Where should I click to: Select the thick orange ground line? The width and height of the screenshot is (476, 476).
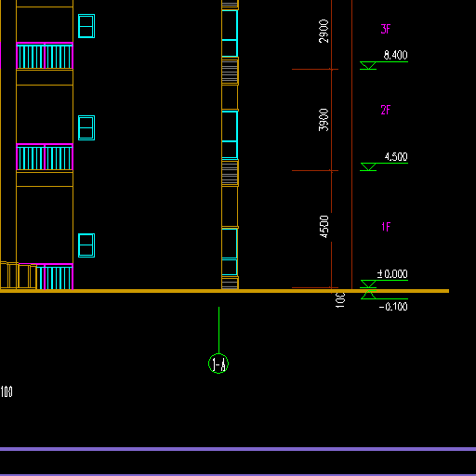click(224, 291)
